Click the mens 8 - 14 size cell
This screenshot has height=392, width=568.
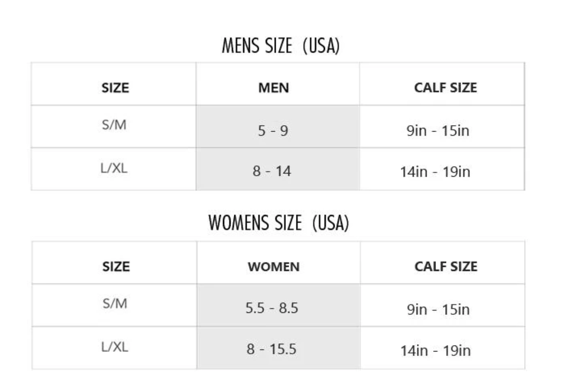pyautogui.click(x=278, y=169)
